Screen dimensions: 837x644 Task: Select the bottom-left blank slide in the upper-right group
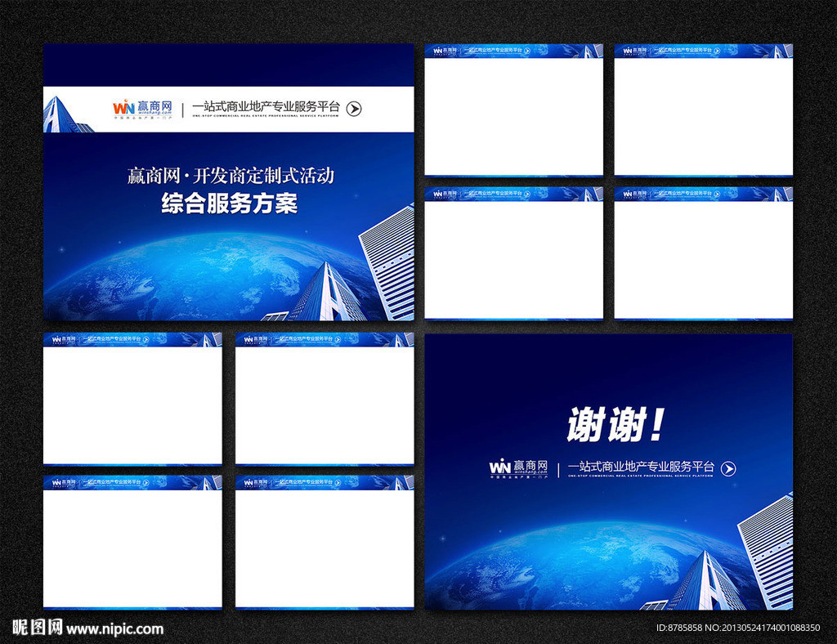(x=514, y=253)
